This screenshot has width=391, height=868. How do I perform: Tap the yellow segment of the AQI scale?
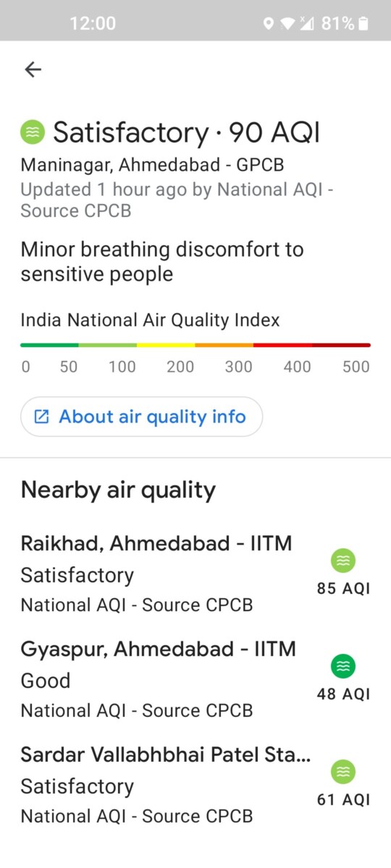(166, 345)
